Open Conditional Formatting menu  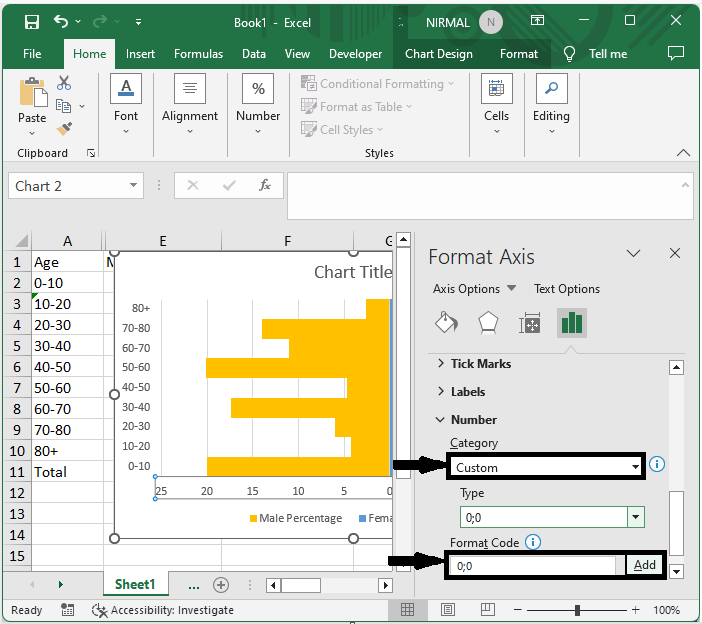pyautogui.click(x=377, y=84)
